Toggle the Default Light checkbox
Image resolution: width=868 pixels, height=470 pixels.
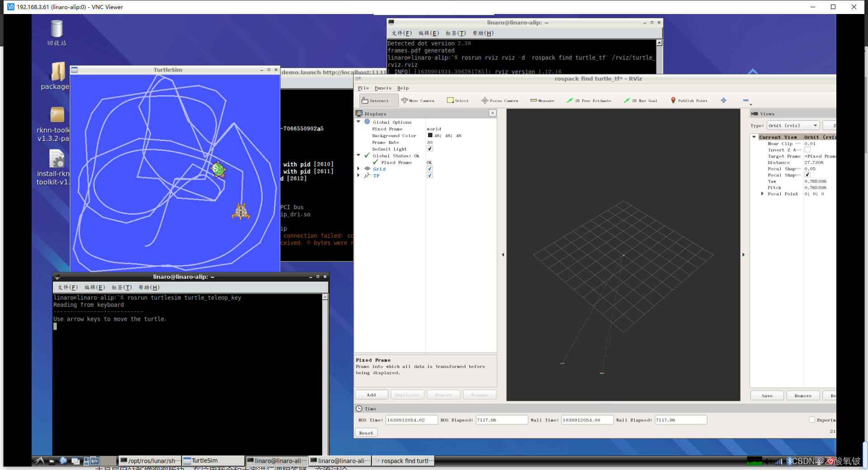point(430,149)
